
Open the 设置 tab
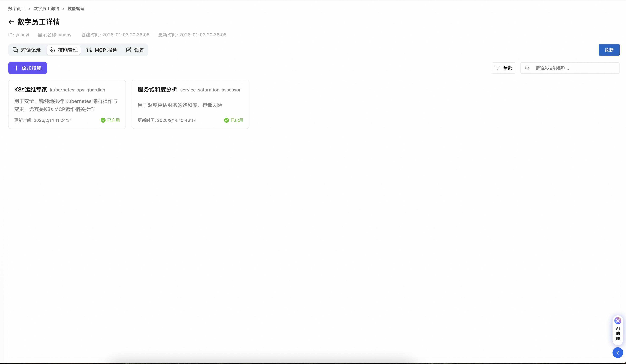tap(135, 50)
